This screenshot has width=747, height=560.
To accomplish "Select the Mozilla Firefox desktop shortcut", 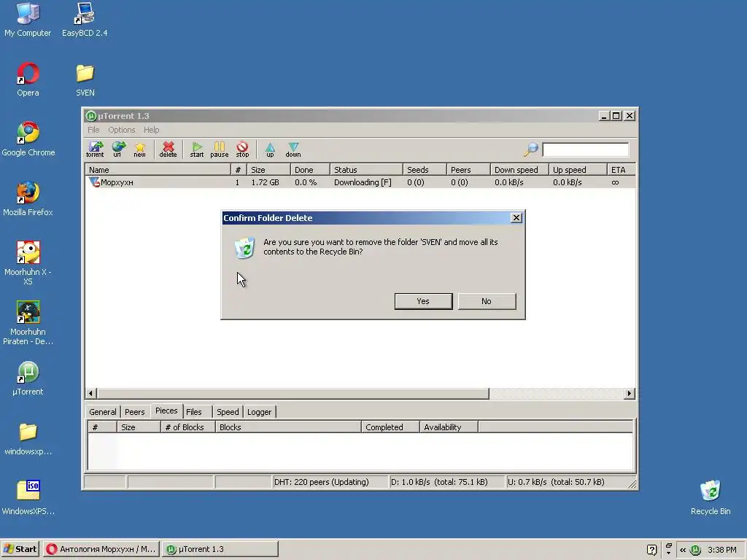I will [28, 198].
